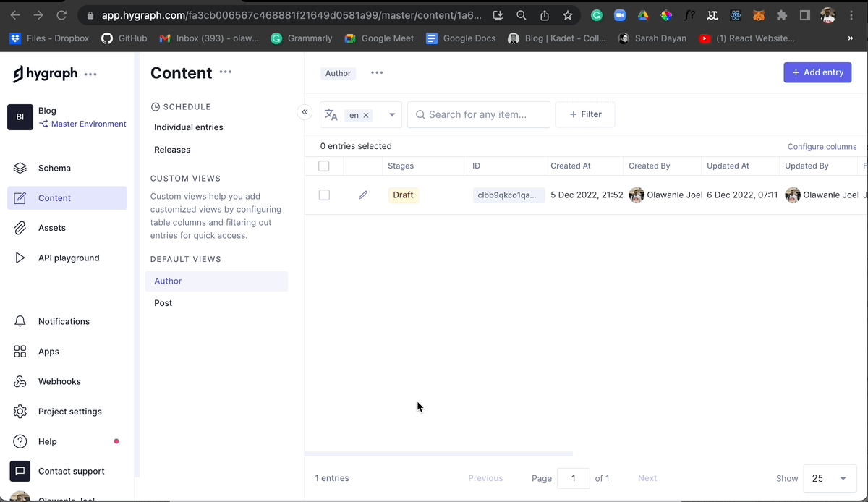Open the Author view options menu
The image size is (868, 502).
(377, 72)
